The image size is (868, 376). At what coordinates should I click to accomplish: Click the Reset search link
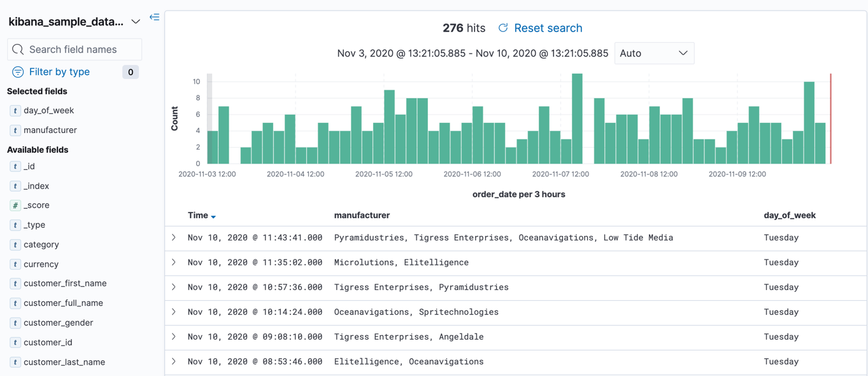[548, 28]
